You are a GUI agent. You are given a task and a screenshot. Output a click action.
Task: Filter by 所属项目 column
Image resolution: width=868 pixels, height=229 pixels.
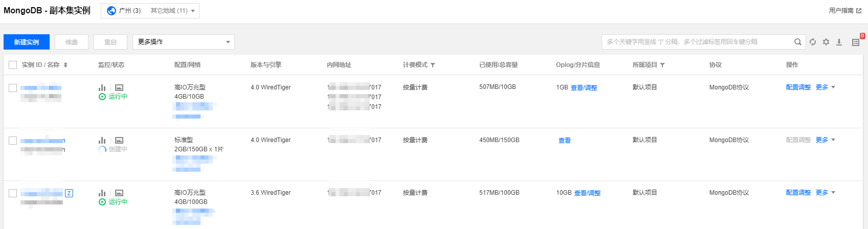coord(662,65)
